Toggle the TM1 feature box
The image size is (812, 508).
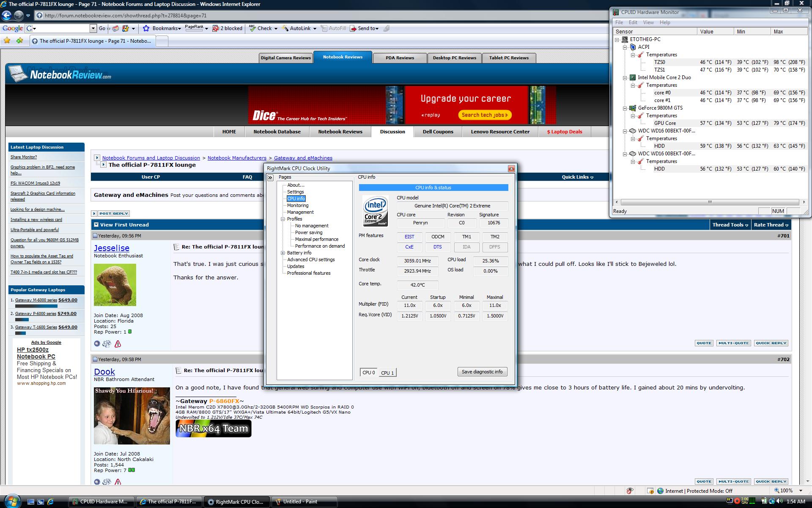[x=466, y=237]
